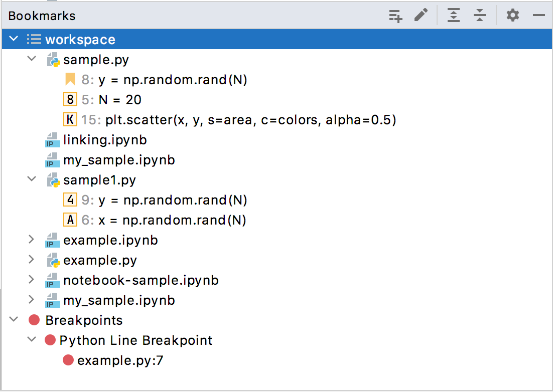The image size is (553, 392).
Task: Click the mnemonic A bookmark icon
Action: (70, 220)
